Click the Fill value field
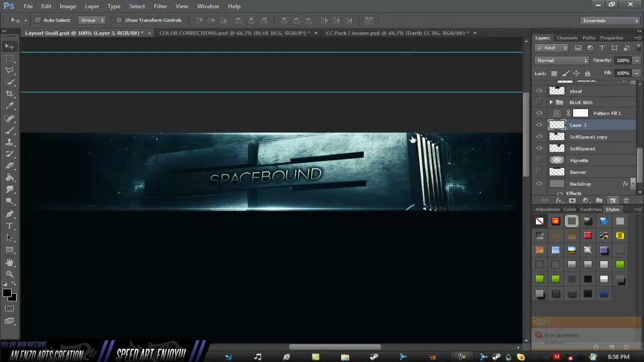The width and height of the screenshot is (644, 362). click(x=623, y=73)
